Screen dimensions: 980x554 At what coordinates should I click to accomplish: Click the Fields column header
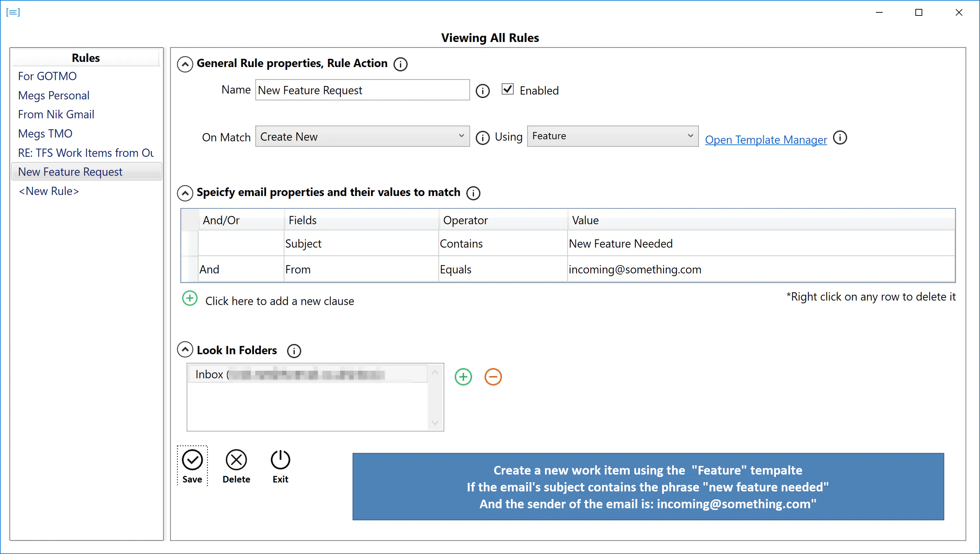click(361, 220)
